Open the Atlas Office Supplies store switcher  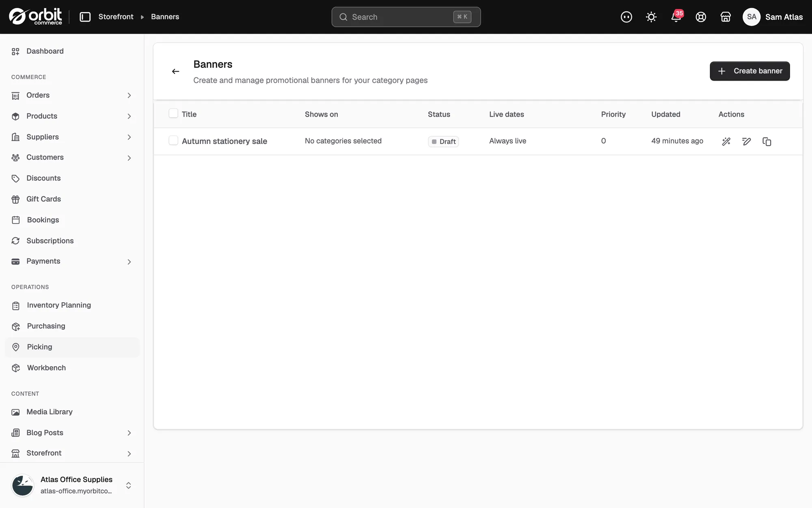tap(72, 485)
